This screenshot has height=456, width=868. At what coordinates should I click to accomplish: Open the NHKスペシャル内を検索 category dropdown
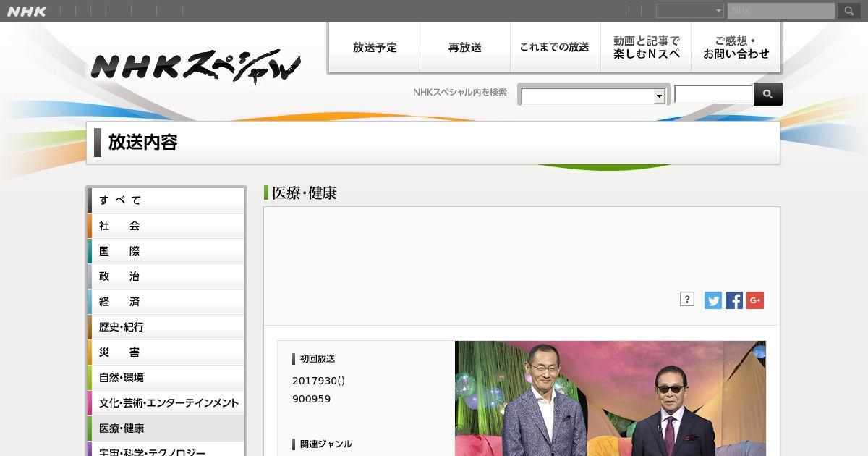593,96
